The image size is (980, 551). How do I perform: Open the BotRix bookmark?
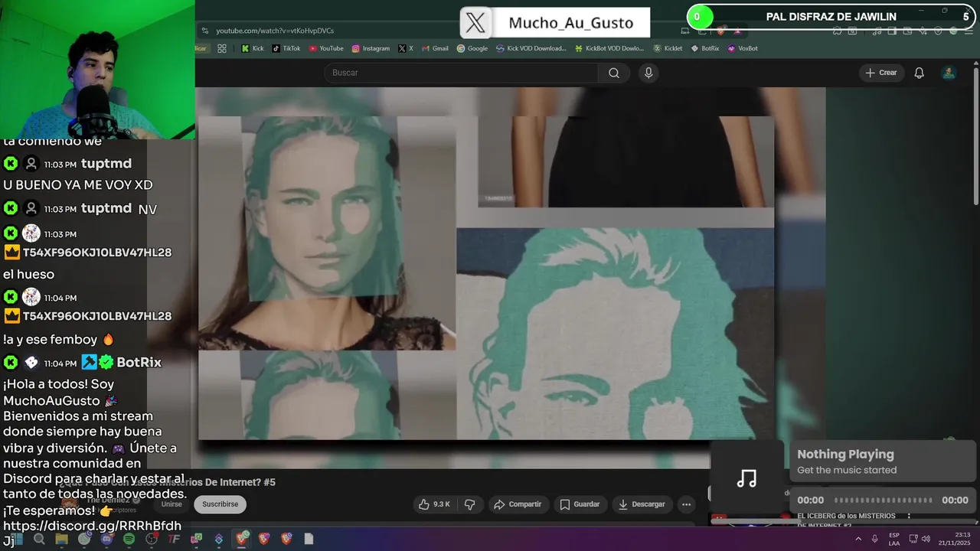point(705,48)
